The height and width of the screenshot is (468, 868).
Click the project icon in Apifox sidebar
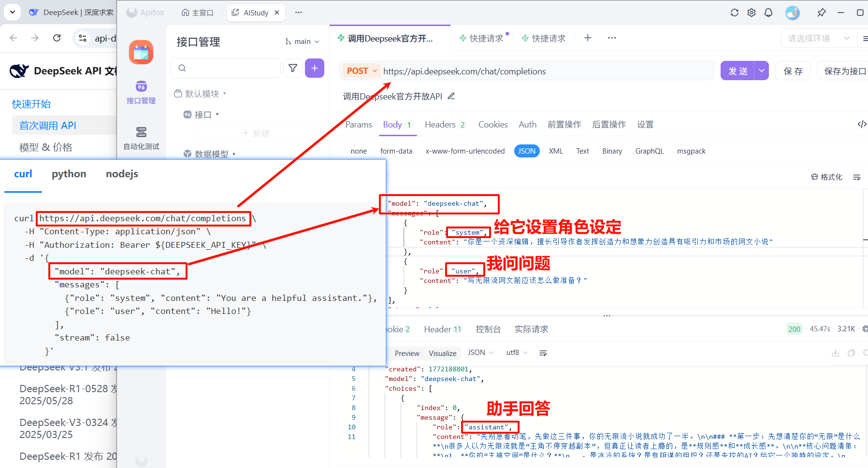(141, 52)
